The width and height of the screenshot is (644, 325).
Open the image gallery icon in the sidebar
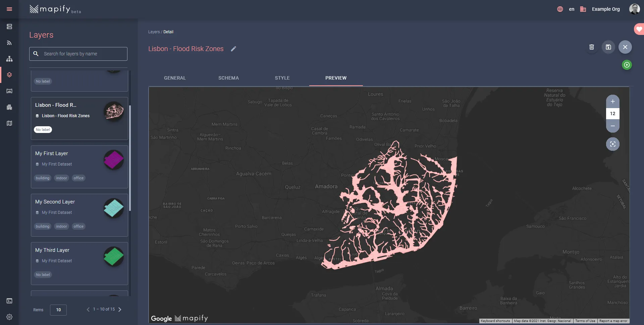[x=9, y=91]
